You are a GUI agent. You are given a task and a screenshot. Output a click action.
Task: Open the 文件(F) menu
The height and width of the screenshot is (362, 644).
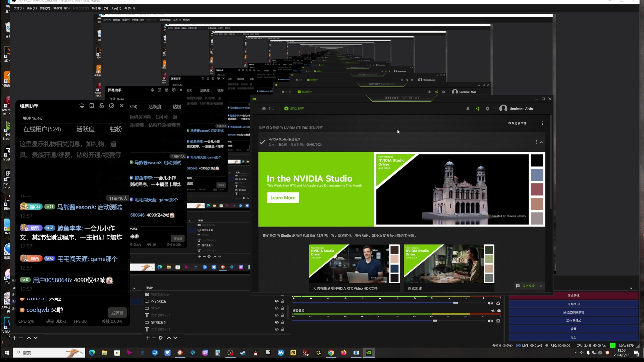[18, 8]
